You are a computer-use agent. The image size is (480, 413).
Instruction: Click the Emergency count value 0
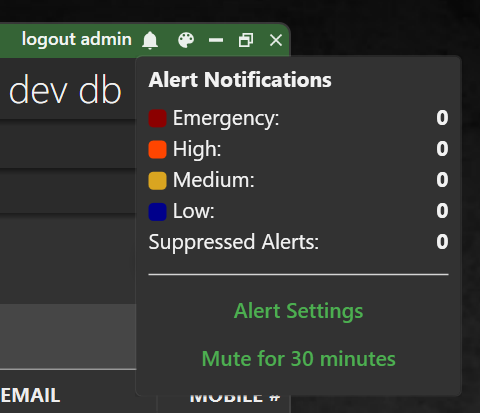pyautogui.click(x=442, y=118)
